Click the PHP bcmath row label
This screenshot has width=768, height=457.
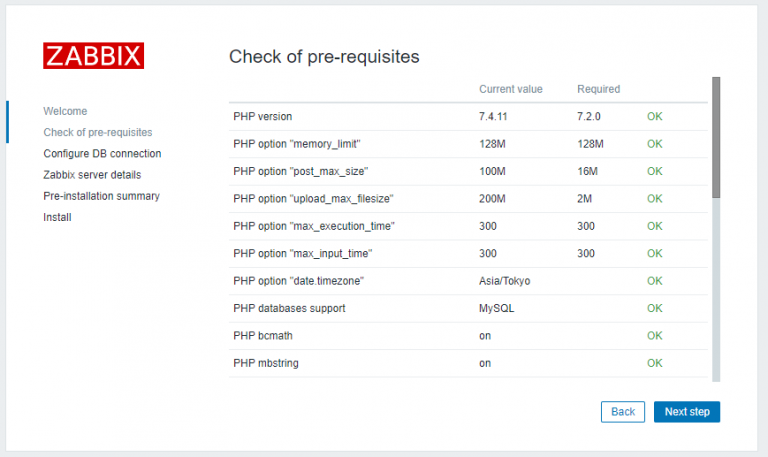262,336
